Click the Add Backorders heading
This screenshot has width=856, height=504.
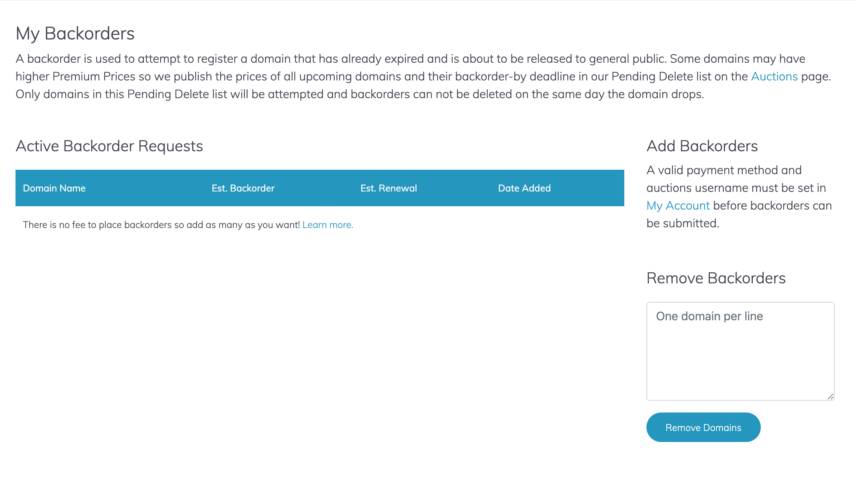[702, 146]
